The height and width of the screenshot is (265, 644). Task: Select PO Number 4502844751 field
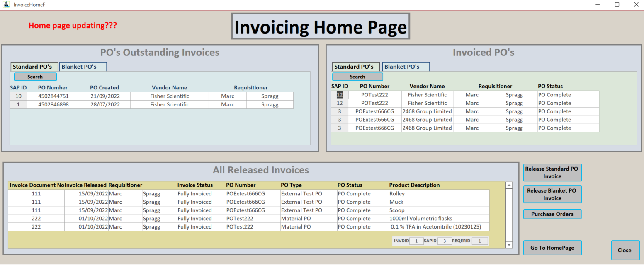(53, 96)
